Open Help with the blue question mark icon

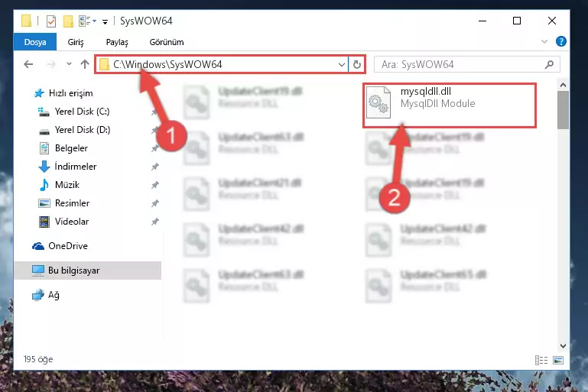tap(561, 41)
